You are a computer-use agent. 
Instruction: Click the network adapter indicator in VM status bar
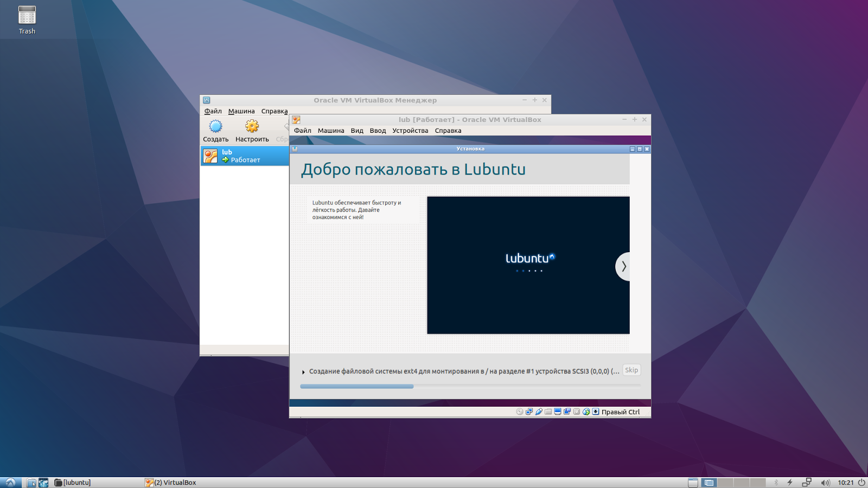click(529, 412)
